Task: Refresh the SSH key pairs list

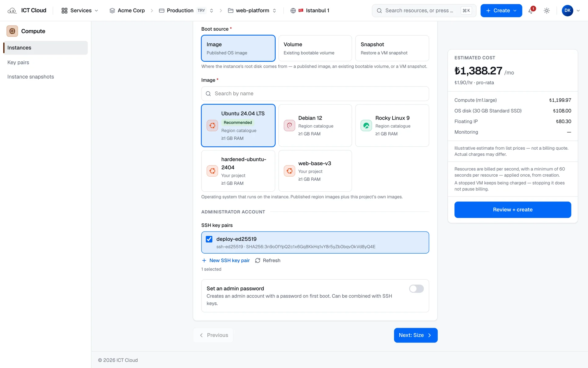Action: (x=268, y=260)
